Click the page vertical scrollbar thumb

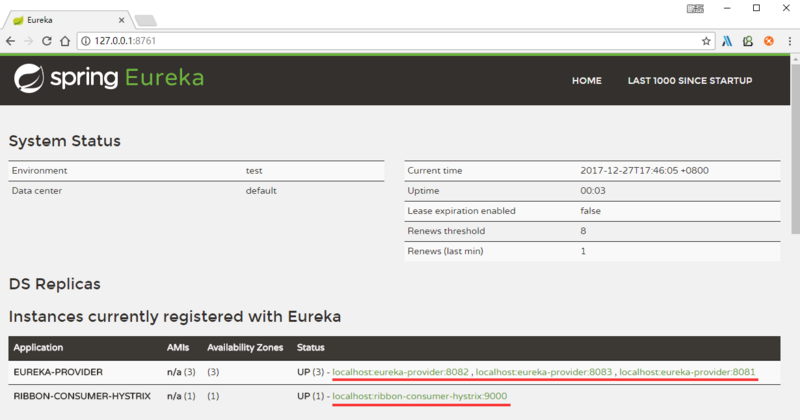tap(795, 149)
